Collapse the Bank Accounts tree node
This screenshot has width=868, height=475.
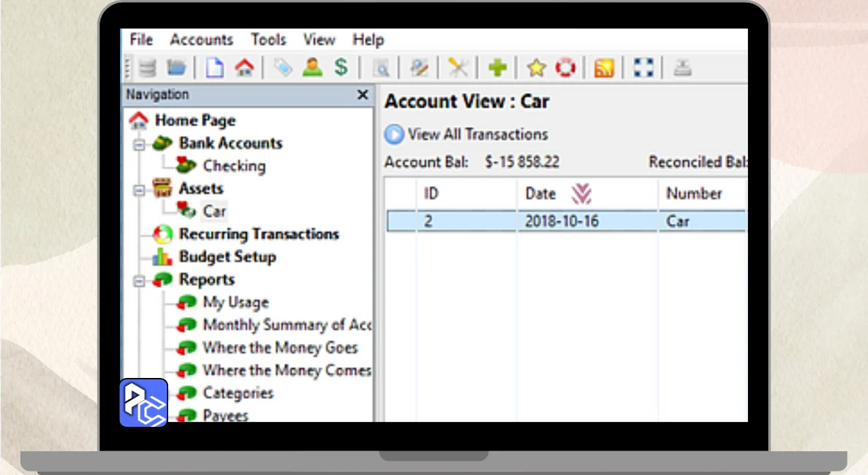(139, 145)
